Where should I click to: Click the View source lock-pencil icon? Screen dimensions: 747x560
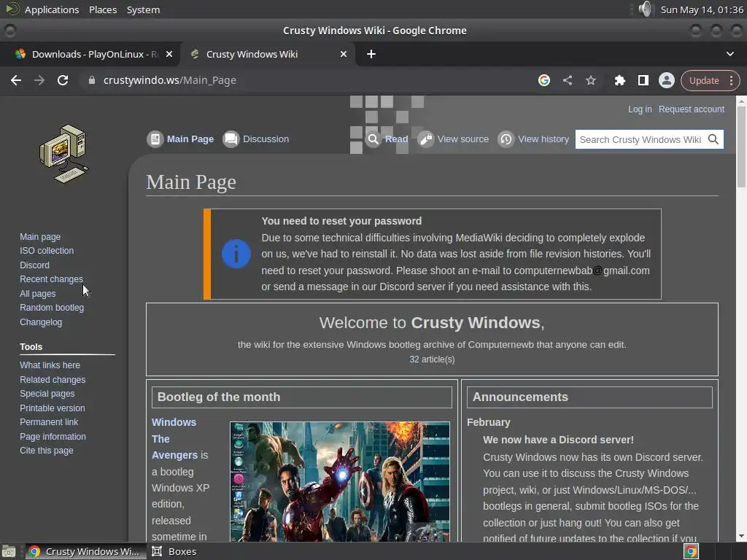[426, 139]
